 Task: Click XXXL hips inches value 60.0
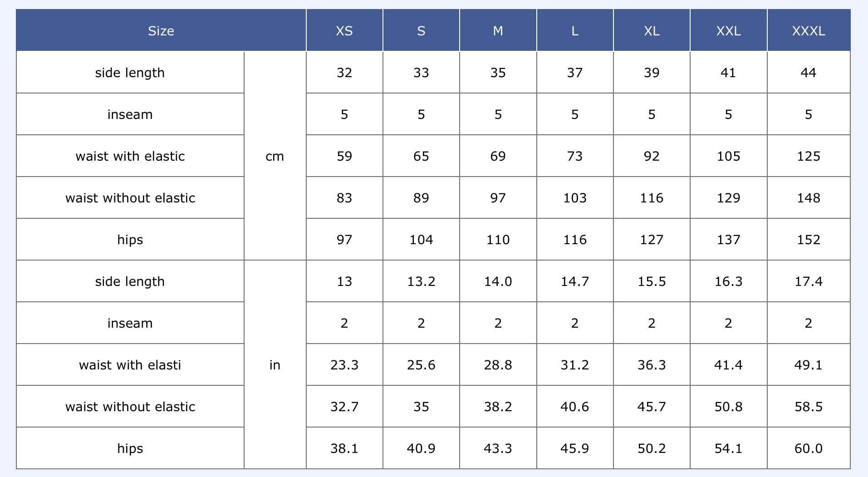pos(808,448)
